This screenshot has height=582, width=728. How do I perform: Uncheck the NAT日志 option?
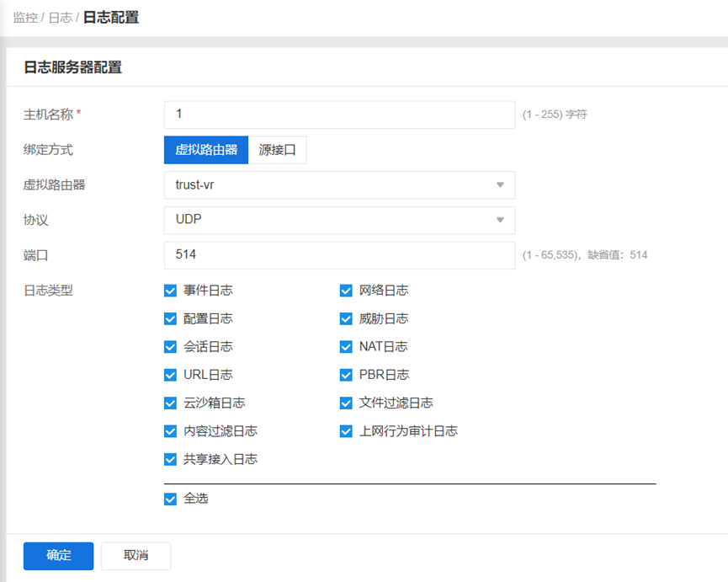pyautogui.click(x=346, y=347)
